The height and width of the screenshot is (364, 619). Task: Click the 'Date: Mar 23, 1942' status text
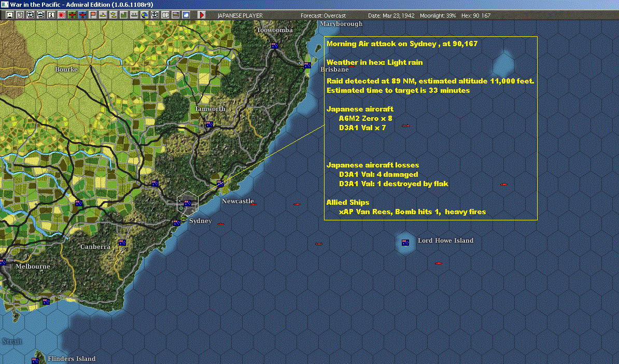[391, 16]
